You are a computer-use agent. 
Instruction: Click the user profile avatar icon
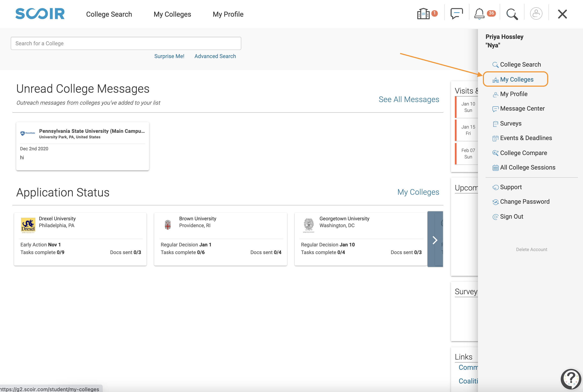tap(536, 14)
